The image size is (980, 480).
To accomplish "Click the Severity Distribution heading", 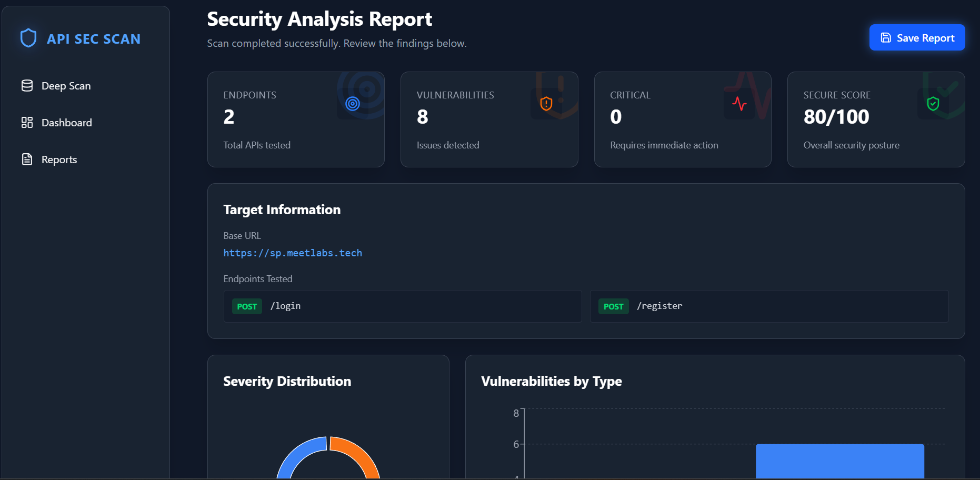I will pyautogui.click(x=287, y=381).
